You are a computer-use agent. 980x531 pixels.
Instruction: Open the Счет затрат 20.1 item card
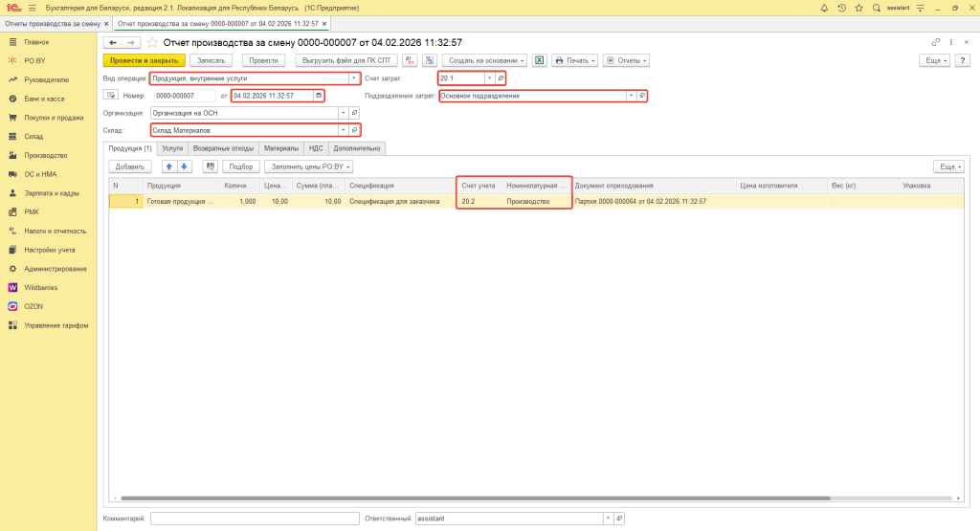point(500,78)
